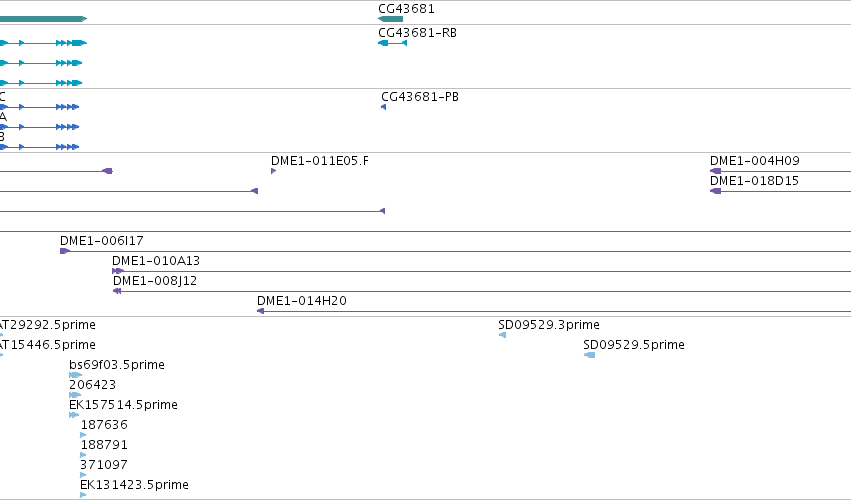Viewport: 851px width, 500px height.
Task: Click the 187636 label
Action: (x=104, y=425)
